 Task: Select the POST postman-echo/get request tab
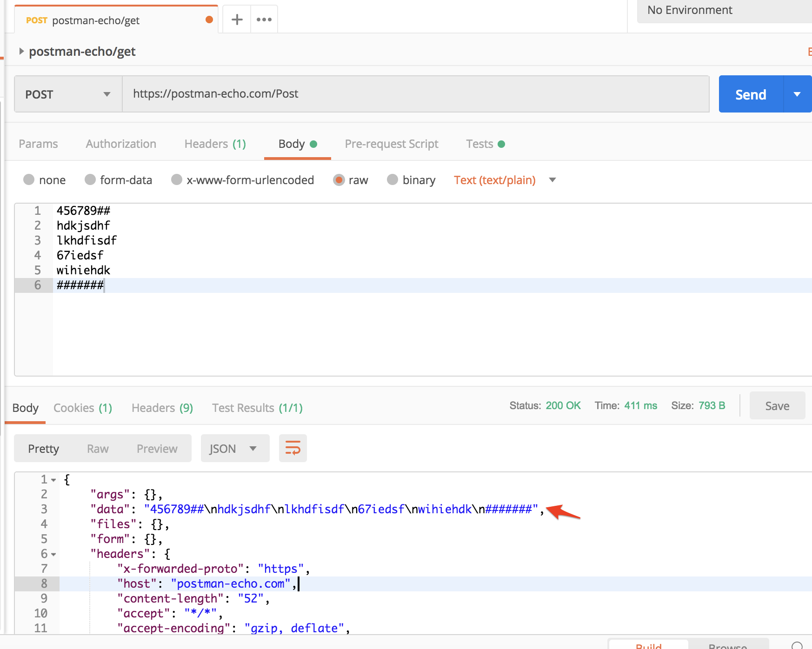click(x=116, y=20)
